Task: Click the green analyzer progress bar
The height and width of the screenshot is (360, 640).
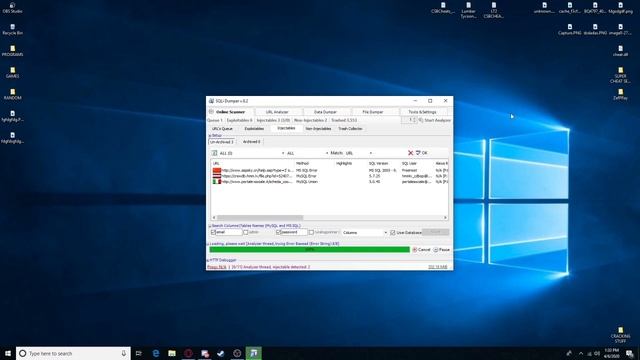Action: pos(309,249)
